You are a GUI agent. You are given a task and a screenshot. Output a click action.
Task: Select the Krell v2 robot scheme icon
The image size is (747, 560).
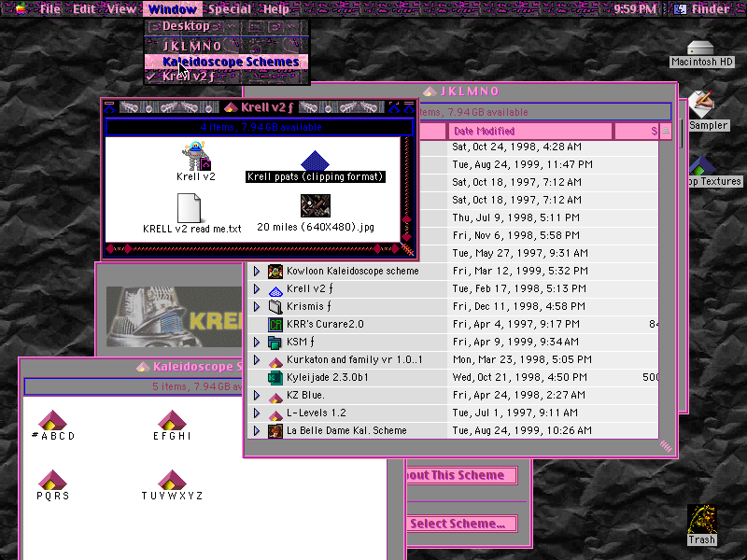(196, 155)
